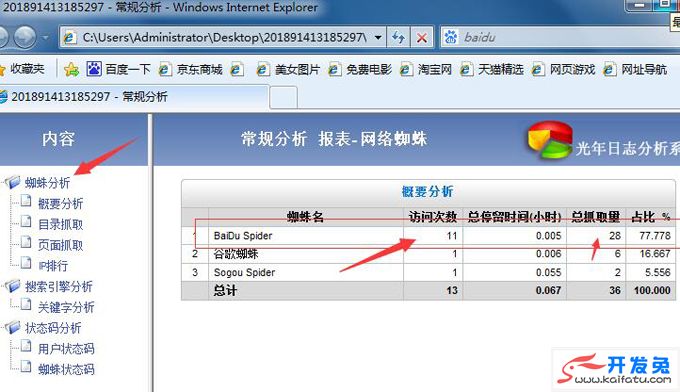Viewport: 680px width, 392px height.
Task: Open 蜘蛛状态码 report
Action: coord(66,369)
